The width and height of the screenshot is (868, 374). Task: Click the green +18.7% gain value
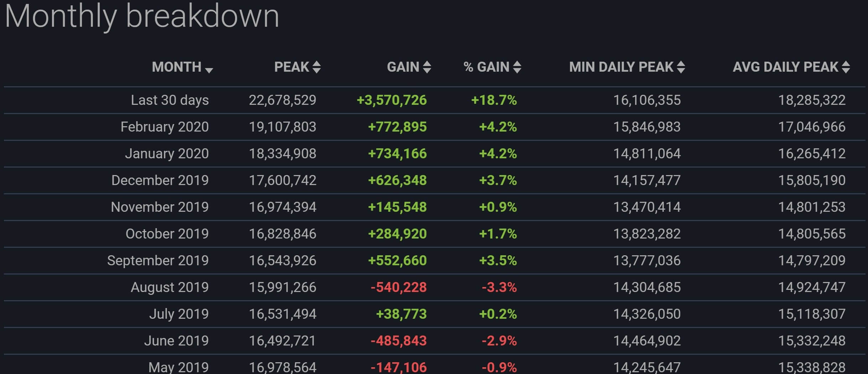click(494, 100)
